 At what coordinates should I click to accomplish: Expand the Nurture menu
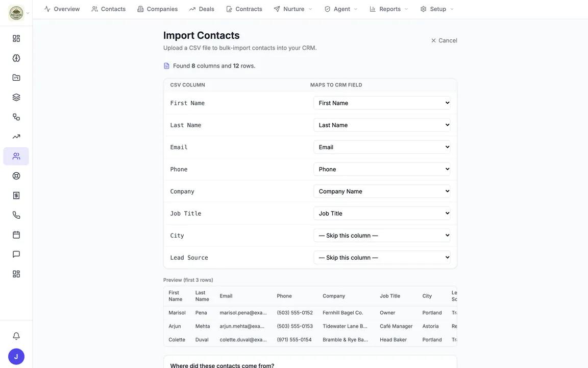click(293, 9)
